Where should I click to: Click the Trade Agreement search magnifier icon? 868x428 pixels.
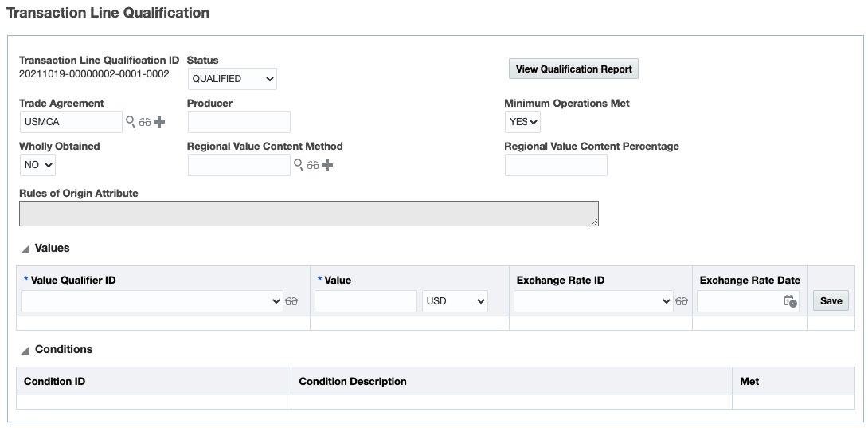[x=131, y=122]
